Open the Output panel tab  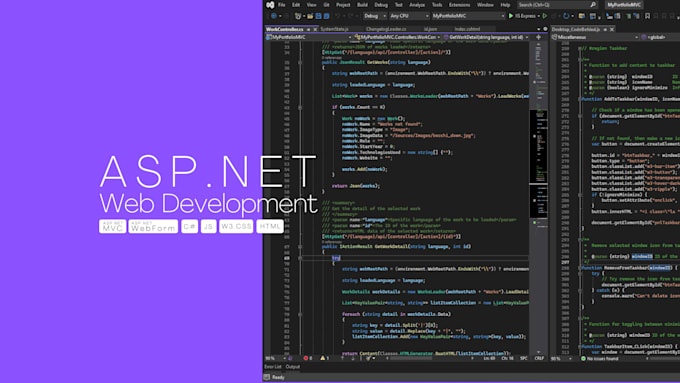(x=293, y=367)
